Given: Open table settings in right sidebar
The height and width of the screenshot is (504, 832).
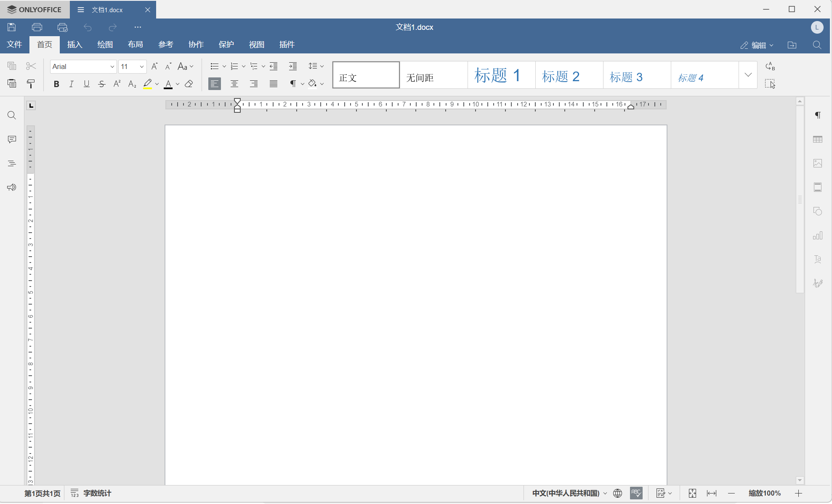Looking at the screenshot, I should (817, 139).
